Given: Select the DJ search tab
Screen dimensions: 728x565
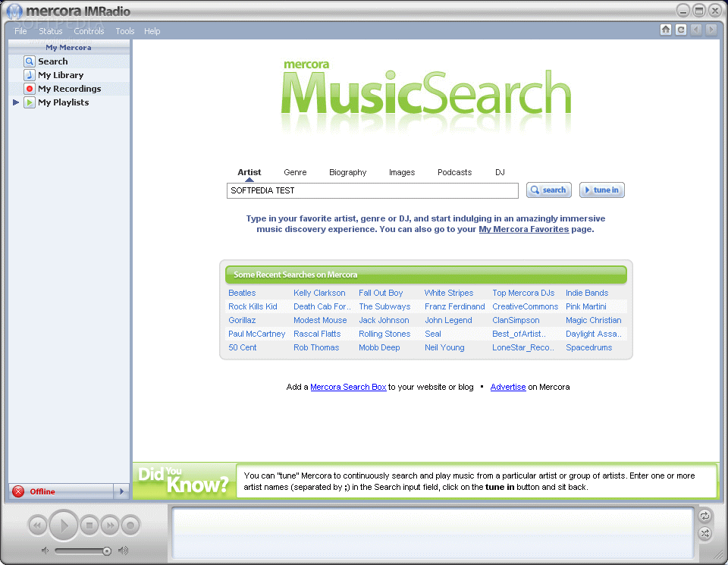Looking at the screenshot, I should tap(500, 172).
